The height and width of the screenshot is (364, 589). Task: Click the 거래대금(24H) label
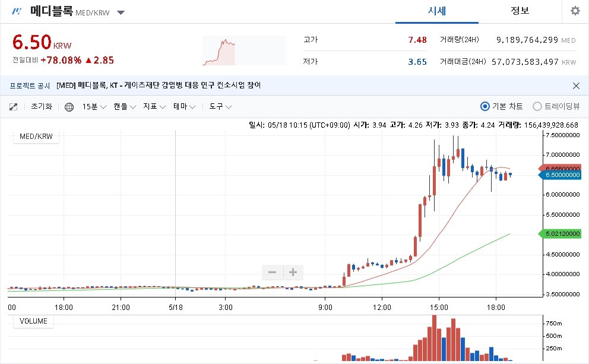tap(463, 62)
